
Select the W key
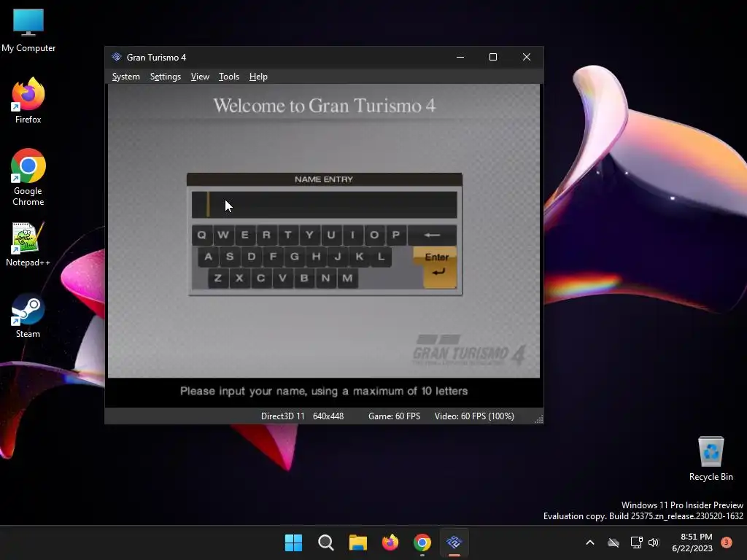pos(223,236)
